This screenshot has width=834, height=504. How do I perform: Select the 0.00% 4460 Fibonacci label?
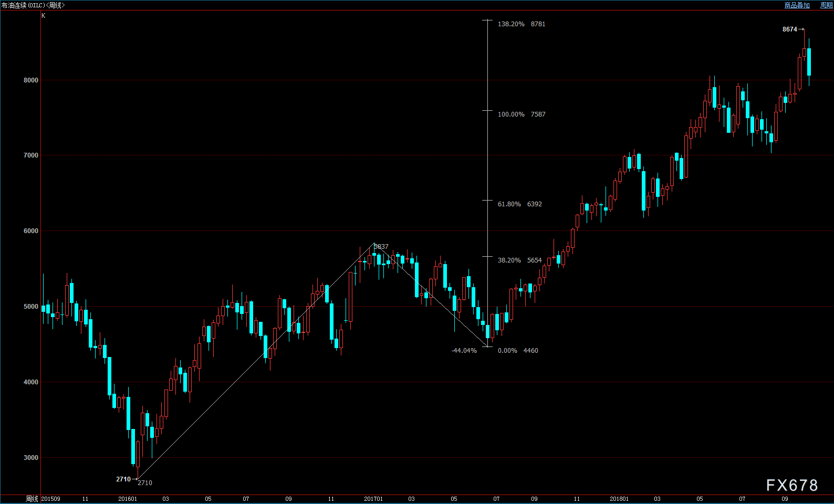518,351
